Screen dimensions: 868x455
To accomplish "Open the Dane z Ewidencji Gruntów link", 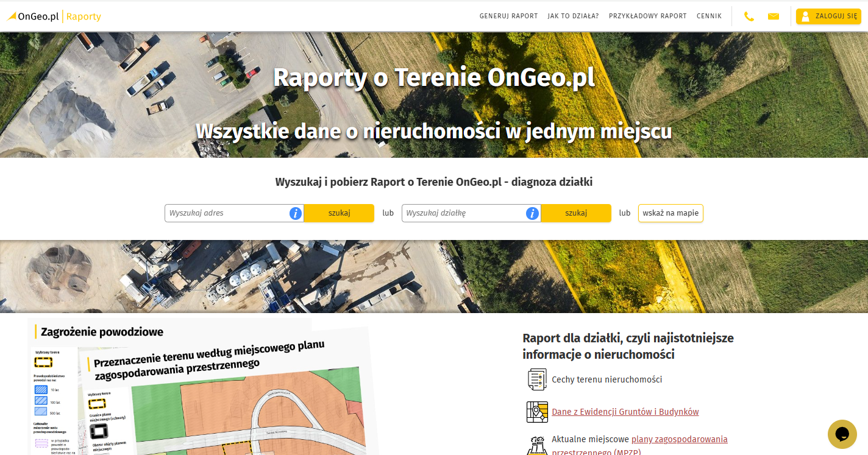I will [x=625, y=412].
